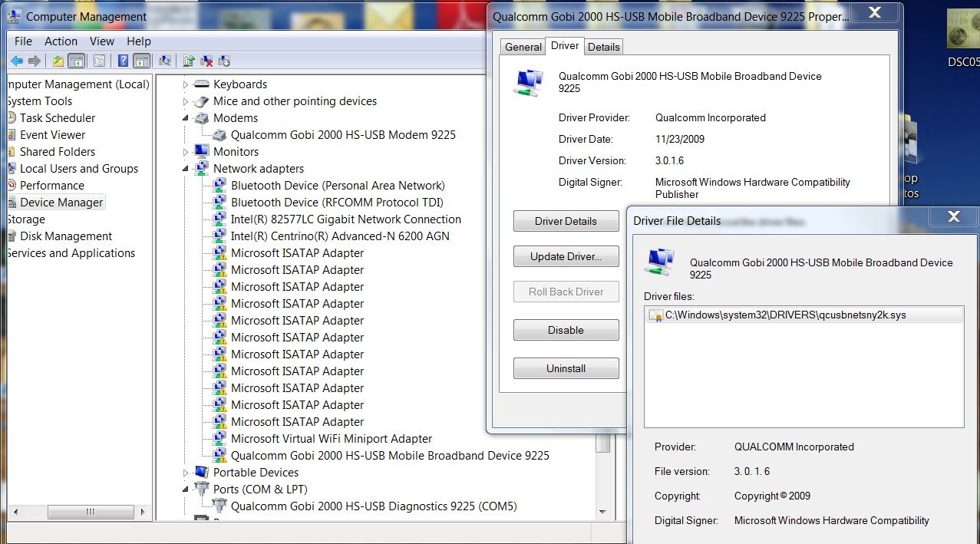Screen dimensions: 980x544
Task: Select Bluetooth Device (RFCOMM Protocol TDI)
Action: 338,203
